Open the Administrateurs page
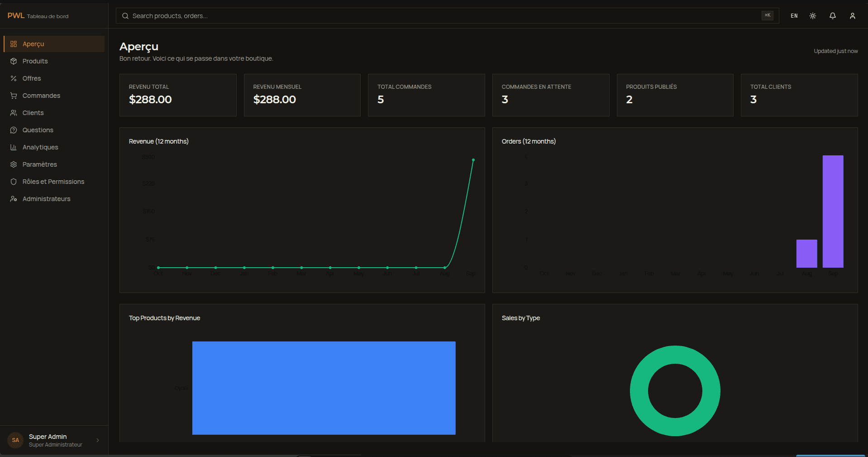The width and height of the screenshot is (868, 457). click(54, 199)
